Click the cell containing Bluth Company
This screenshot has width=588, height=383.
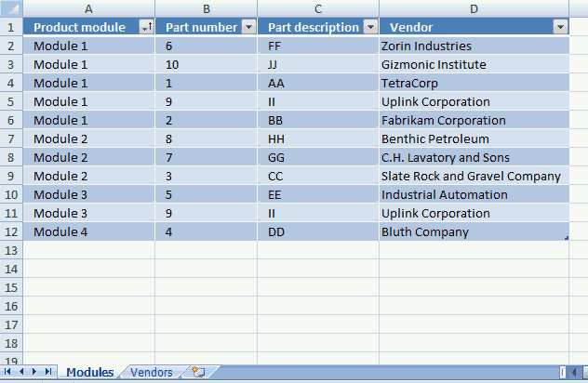(474, 231)
